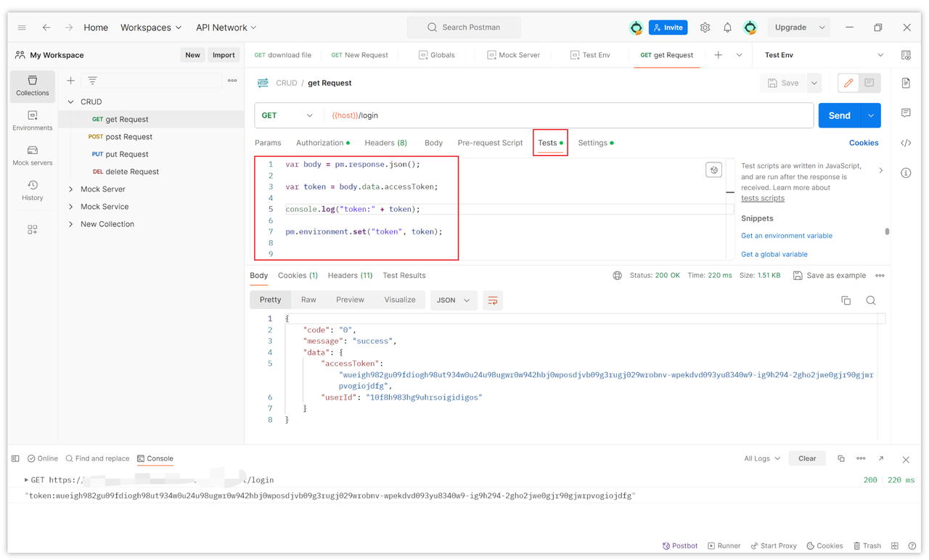Open the code snippet icon
This screenshot has width=929, height=560.
coord(906,143)
